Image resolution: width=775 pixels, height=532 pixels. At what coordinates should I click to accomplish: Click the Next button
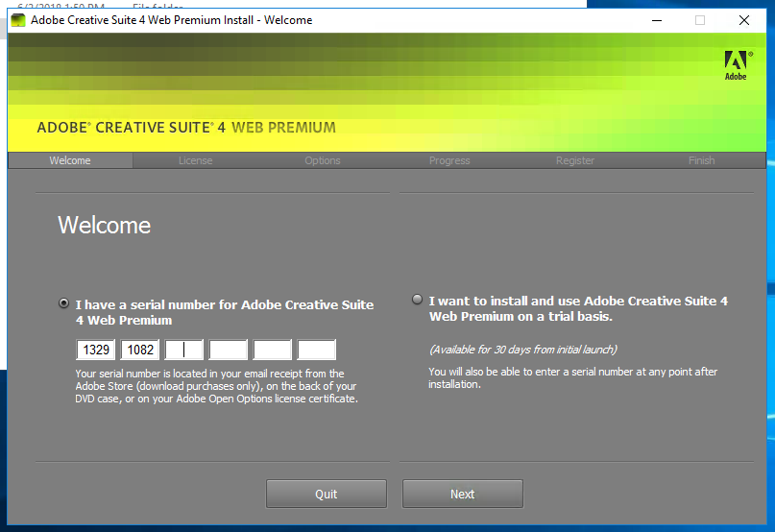[463, 494]
